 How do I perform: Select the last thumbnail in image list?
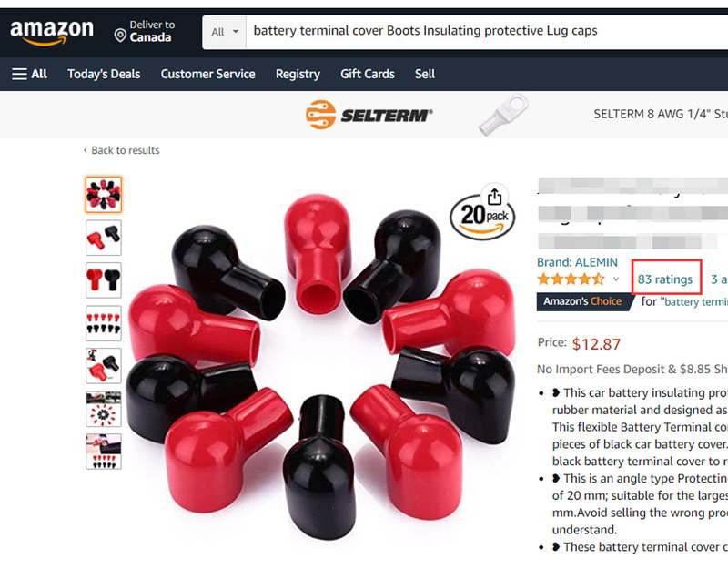point(104,452)
